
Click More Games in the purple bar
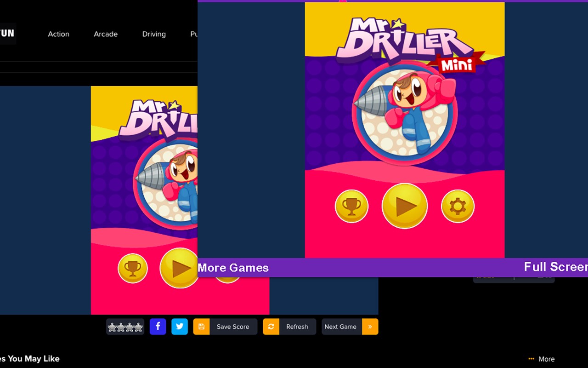point(233,268)
